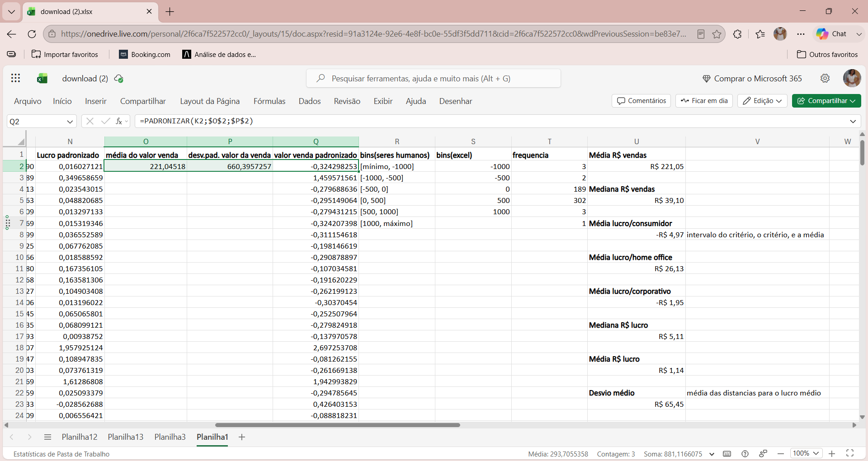Open the Edição mode dropdown
Screen dimensions: 868x461
coord(762,101)
